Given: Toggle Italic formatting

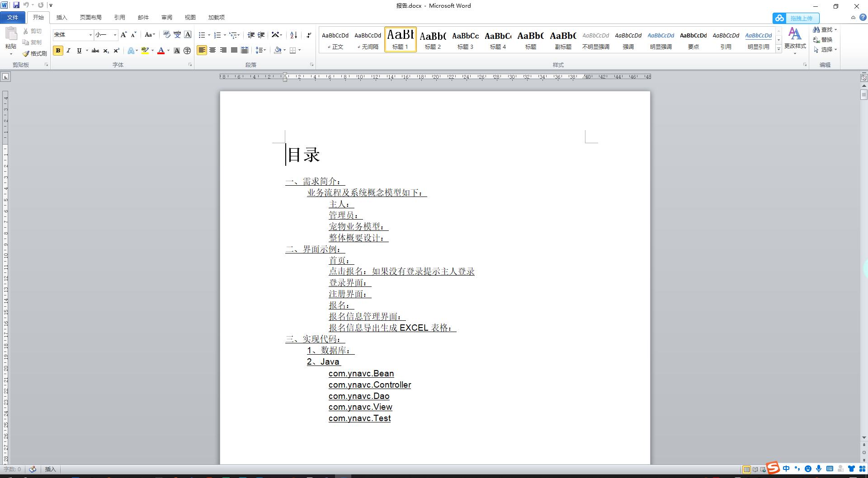Looking at the screenshot, I should click(68, 51).
